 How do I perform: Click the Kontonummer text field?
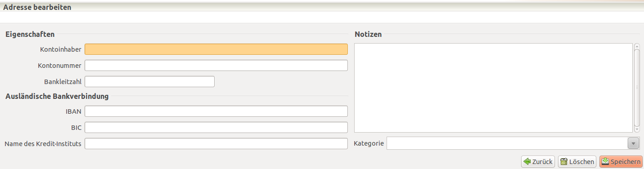point(216,66)
